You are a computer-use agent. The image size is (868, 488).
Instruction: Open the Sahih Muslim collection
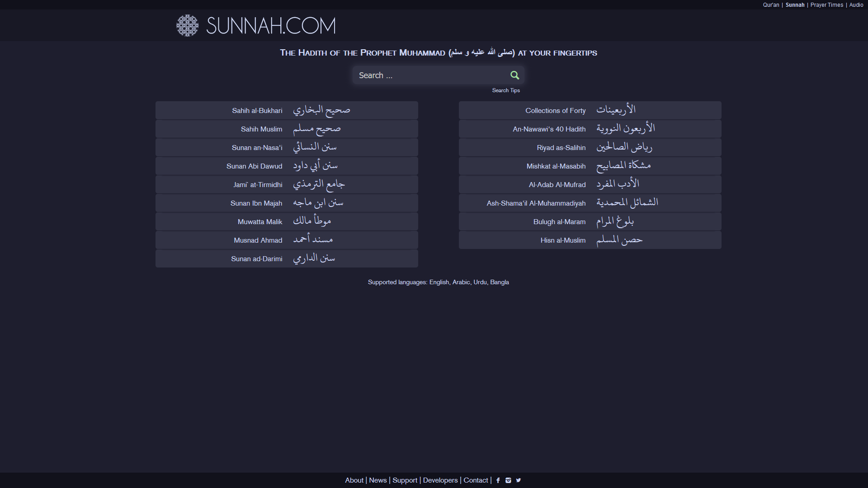261,129
